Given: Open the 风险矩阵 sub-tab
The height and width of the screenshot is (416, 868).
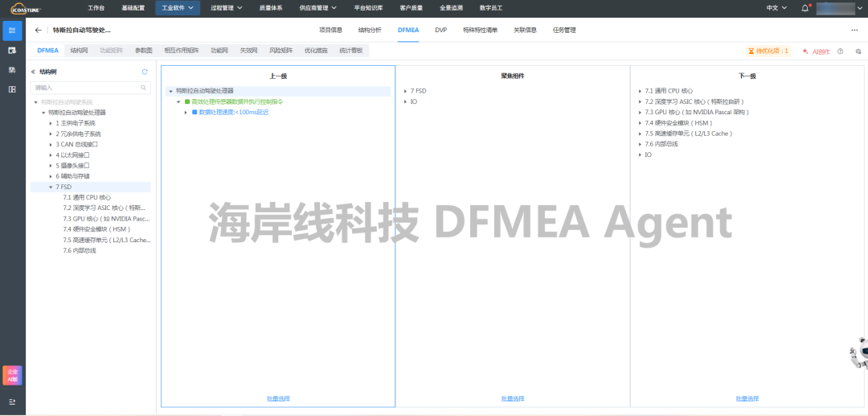Looking at the screenshot, I should tap(280, 51).
